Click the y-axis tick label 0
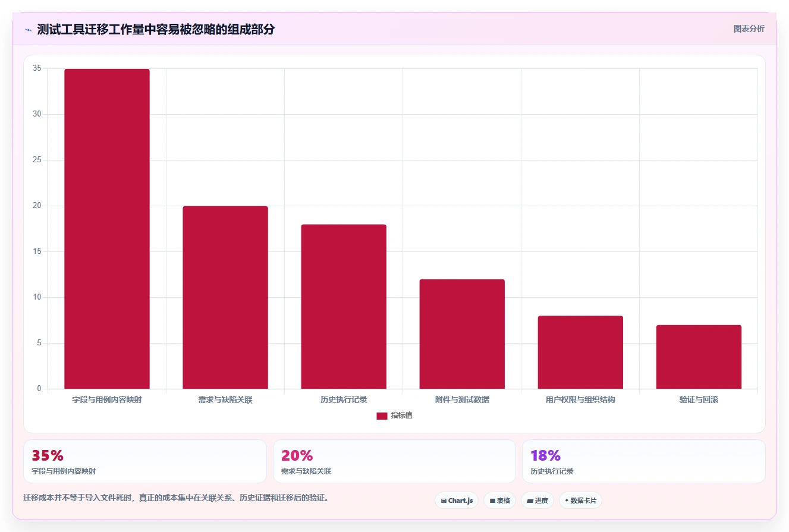 click(39, 389)
